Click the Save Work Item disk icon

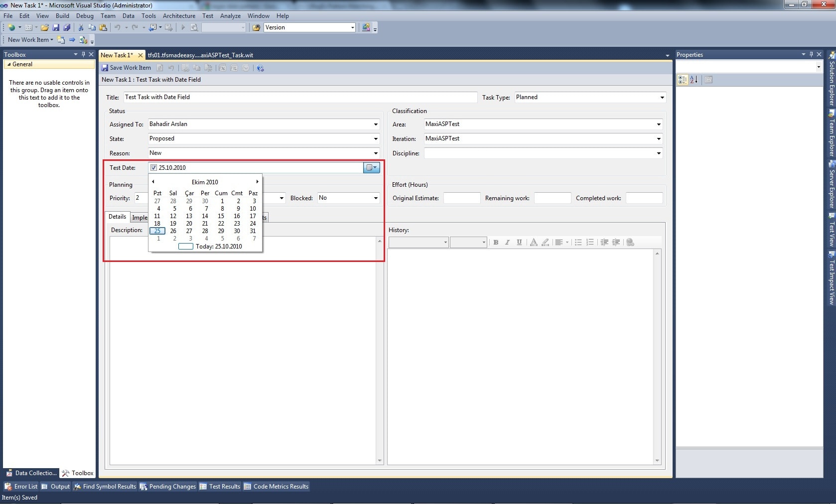pyautogui.click(x=105, y=68)
